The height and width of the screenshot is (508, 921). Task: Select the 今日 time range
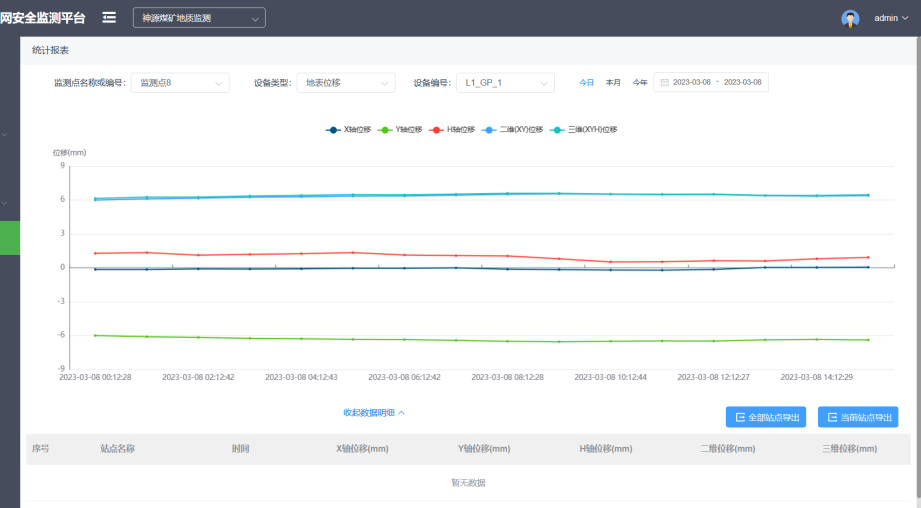587,82
